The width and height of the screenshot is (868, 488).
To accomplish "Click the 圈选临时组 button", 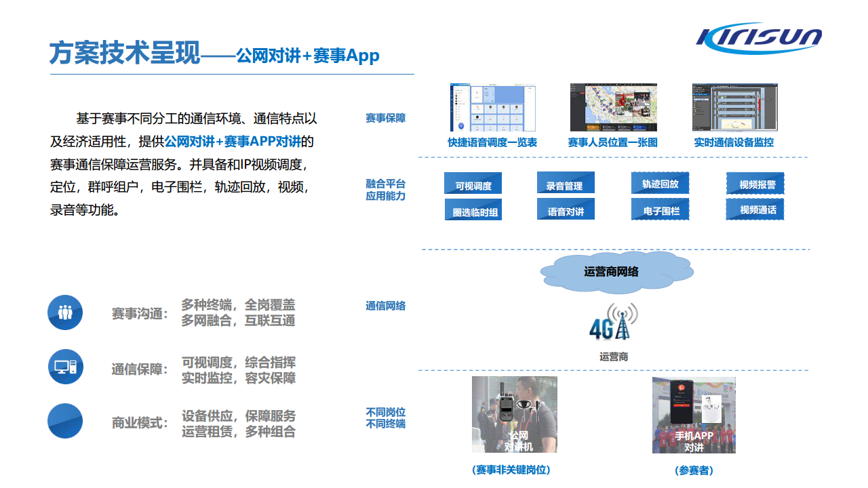I will (473, 211).
